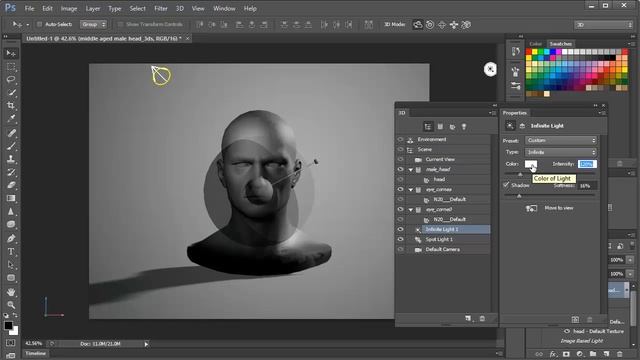Close the Untitled-1 document tab
The height and width of the screenshot is (360, 640).
pos(187,38)
